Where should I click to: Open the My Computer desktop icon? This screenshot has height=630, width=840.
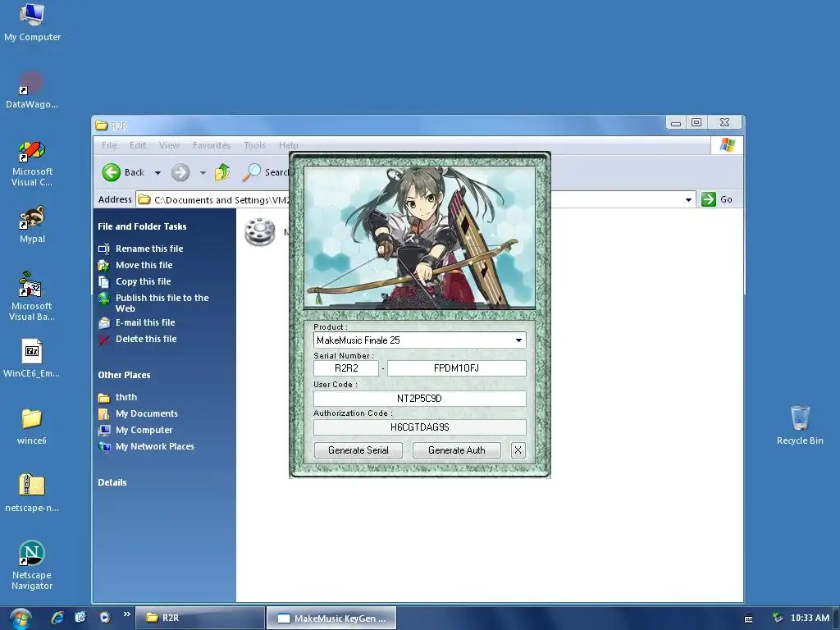coord(32,22)
